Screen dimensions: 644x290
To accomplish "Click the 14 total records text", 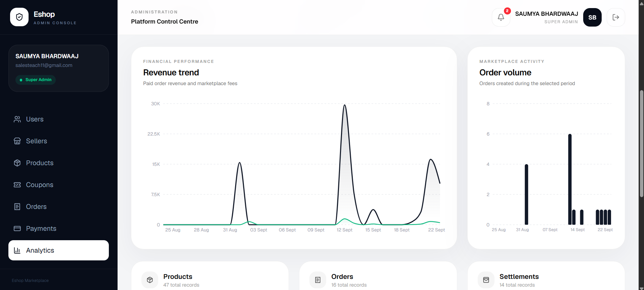I will tap(517, 285).
